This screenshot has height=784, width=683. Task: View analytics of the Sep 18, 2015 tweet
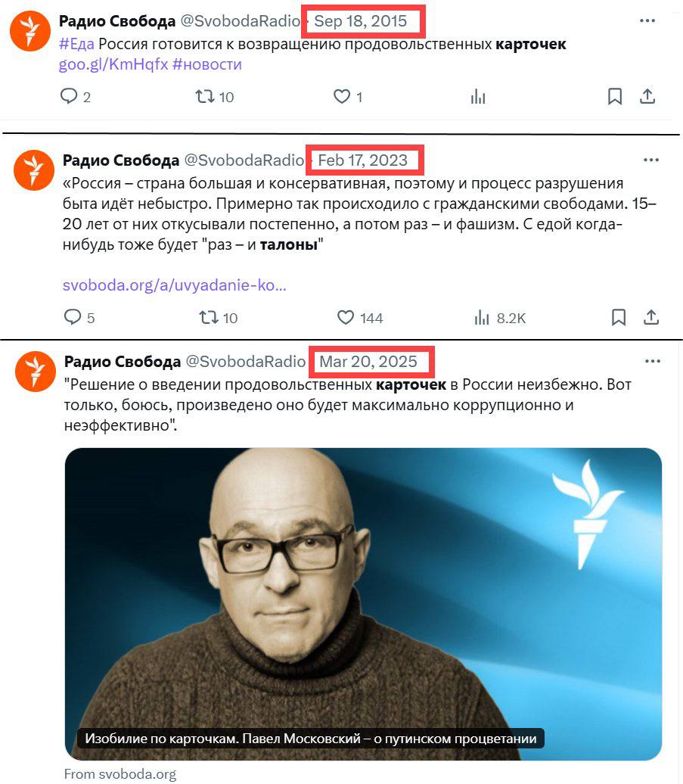pyautogui.click(x=478, y=96)
